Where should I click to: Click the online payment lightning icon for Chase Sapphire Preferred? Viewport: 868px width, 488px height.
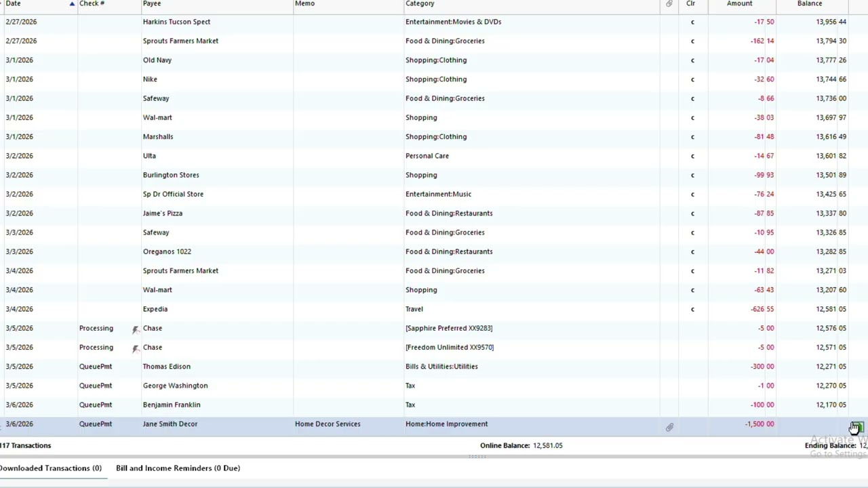(x=135, y=329)
